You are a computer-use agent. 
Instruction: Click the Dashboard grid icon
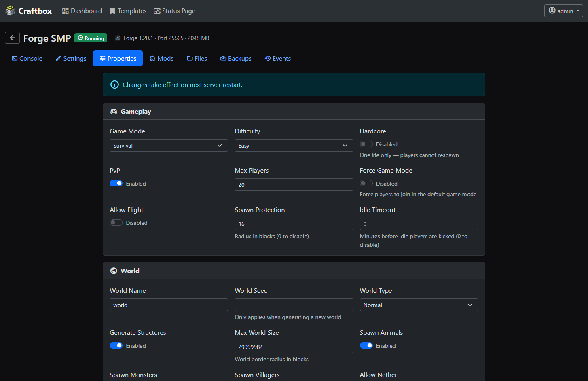[x=66, y=11]
